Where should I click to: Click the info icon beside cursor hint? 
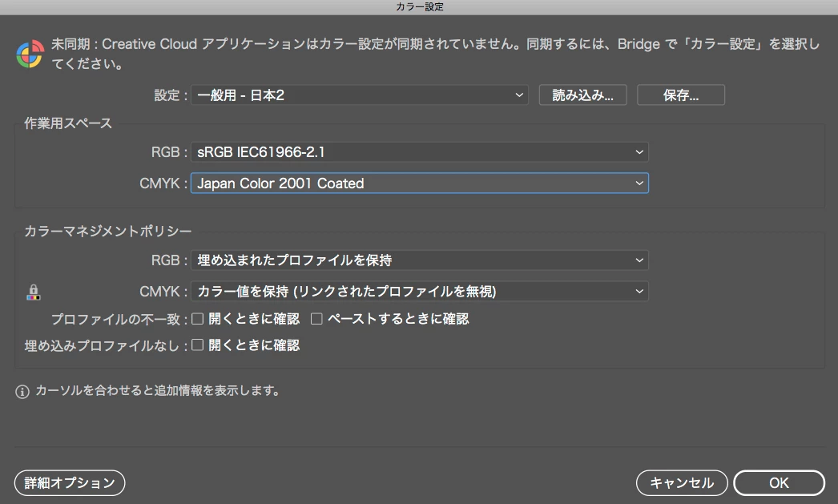[22, 392]
